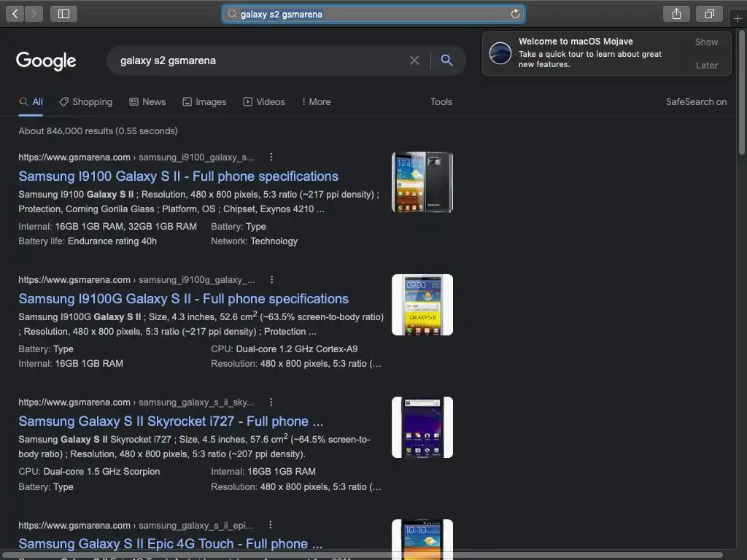Reload the page via address bar icon
The width and height of the screenshot is (747, 560).
515,14
